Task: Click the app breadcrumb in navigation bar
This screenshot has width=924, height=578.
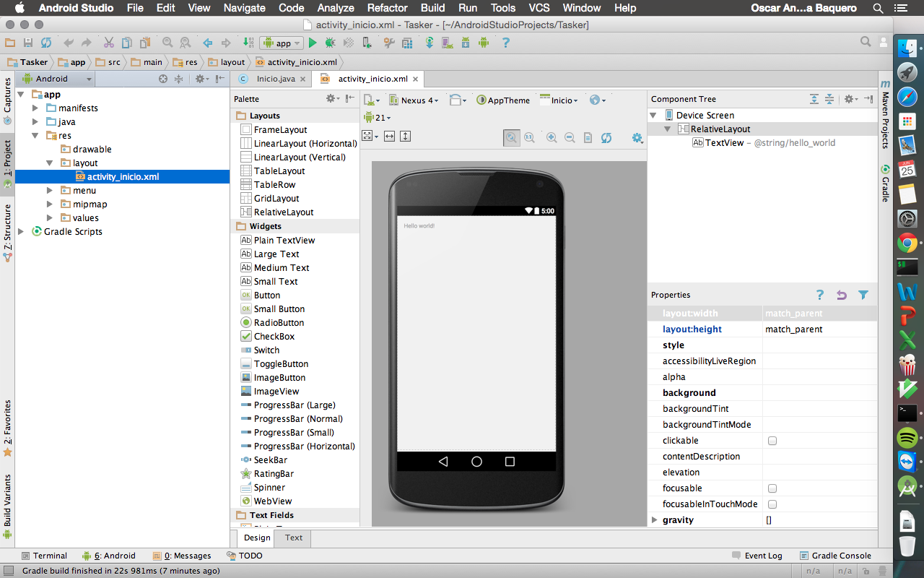Action: 72,62
